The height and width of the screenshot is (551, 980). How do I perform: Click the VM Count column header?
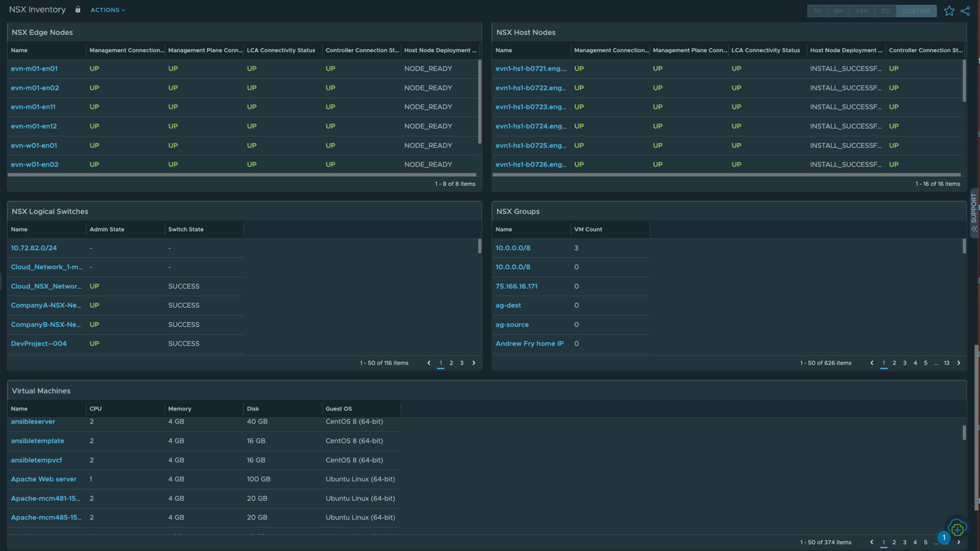point(588,230)
